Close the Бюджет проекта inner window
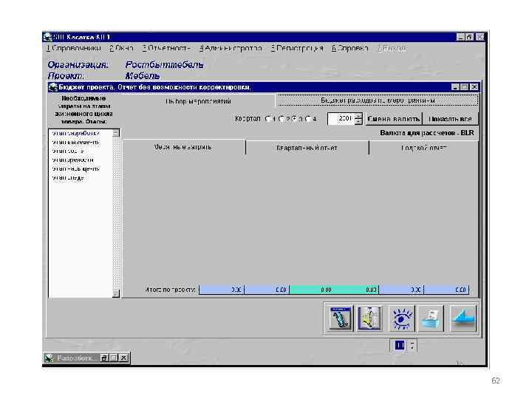This screenshot has height=399, width=532. tap(474, 87)
